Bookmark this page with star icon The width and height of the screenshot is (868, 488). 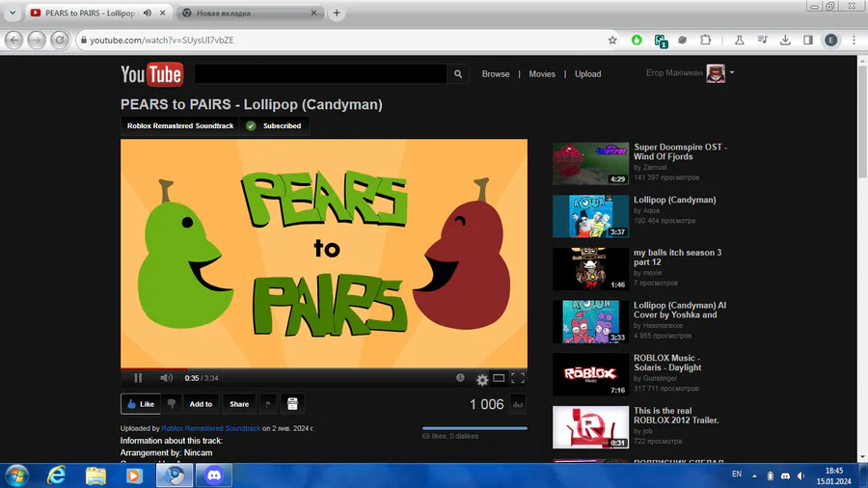click(612, 40)
